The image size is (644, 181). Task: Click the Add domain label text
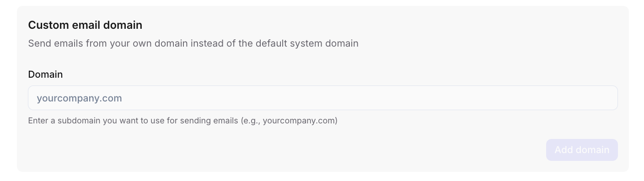click(x=582, y=150)
